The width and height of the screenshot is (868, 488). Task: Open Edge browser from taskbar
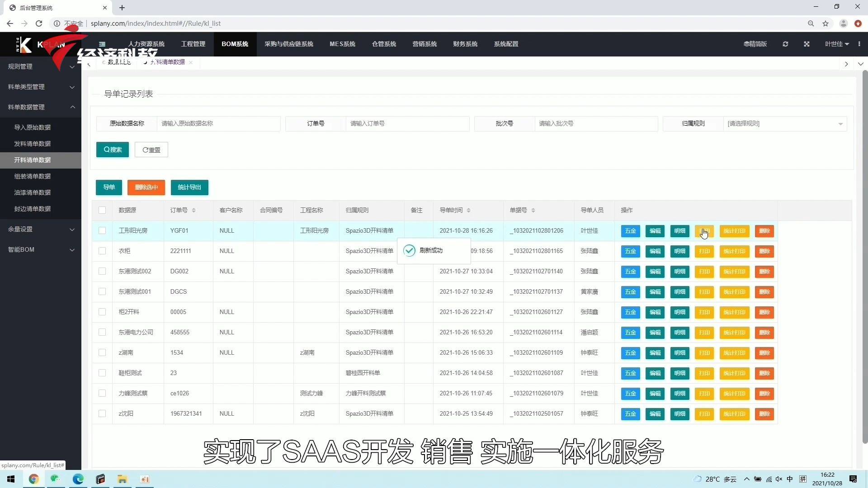point(78,479)
